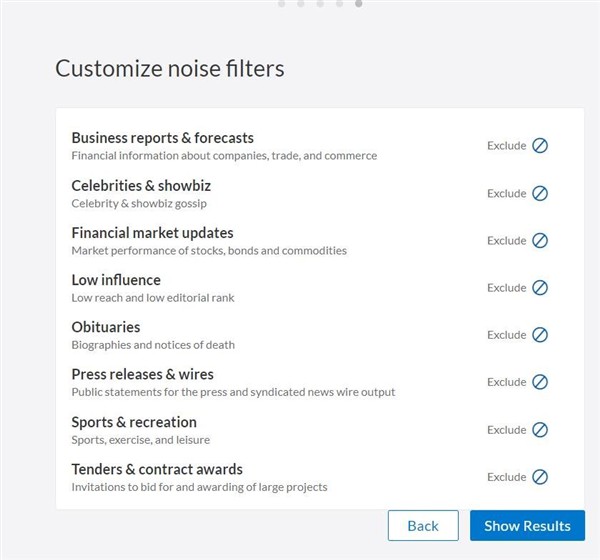Toggle Exclude label for Sports & recreation
Viewport: 600px width, 560px height.
pos(507,430)
